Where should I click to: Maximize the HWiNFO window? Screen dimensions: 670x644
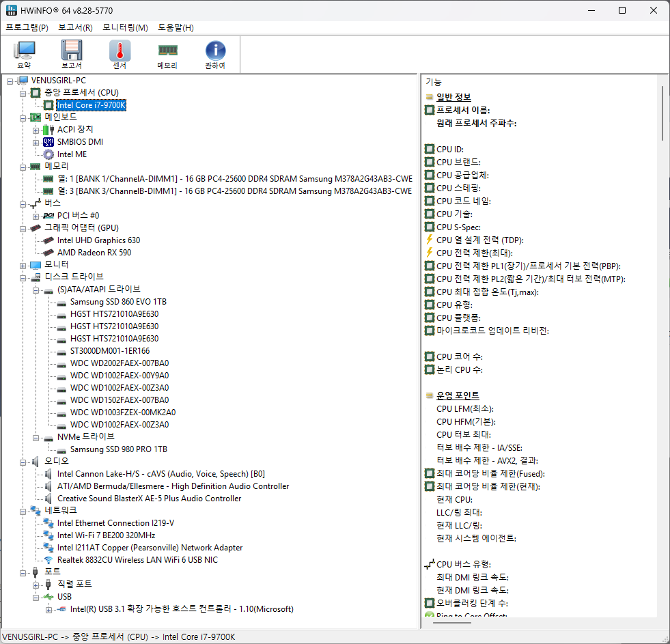(622, 10)
